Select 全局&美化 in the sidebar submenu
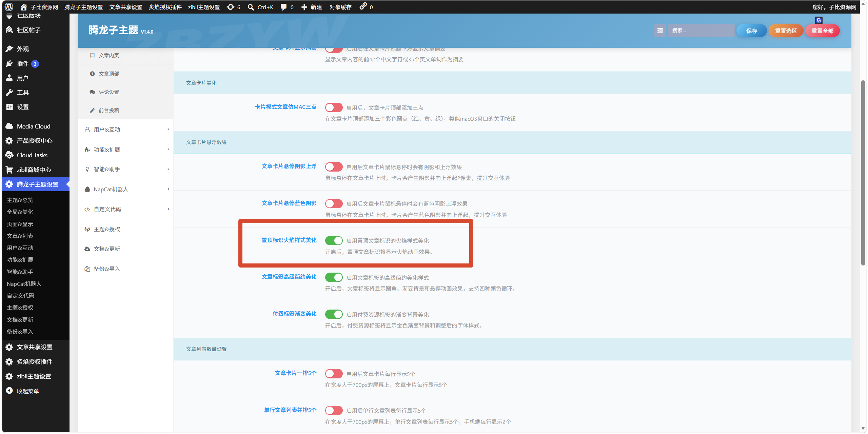 pos(20,212)
